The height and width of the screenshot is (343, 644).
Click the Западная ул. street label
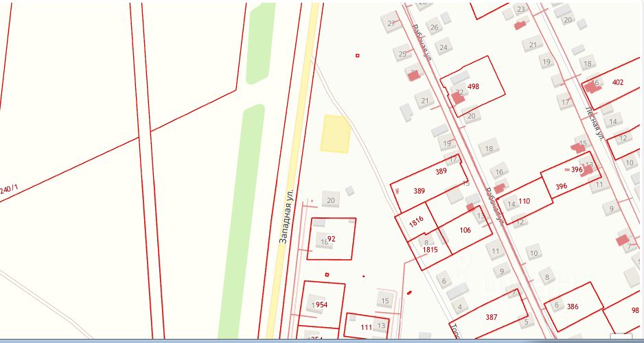point(287,216)
